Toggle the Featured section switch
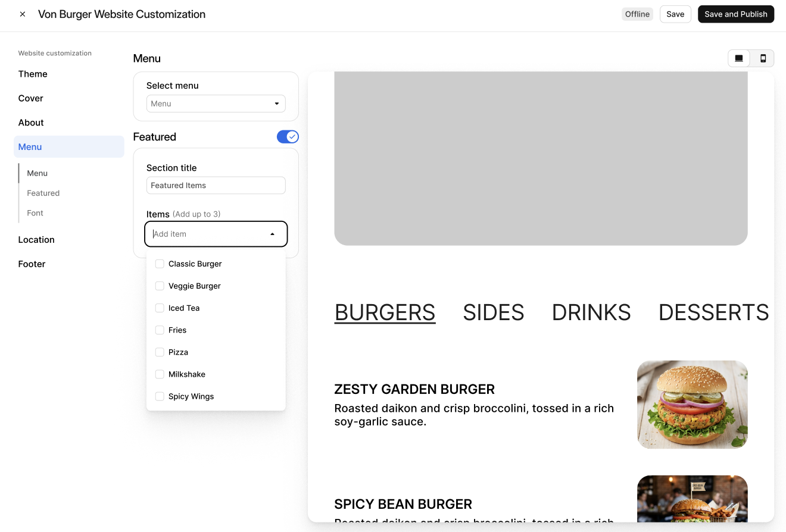786x532 pixels. [288, 137]
